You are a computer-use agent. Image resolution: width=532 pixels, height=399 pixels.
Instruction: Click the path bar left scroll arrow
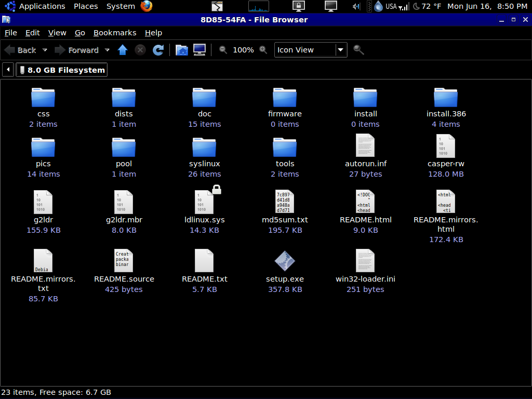8,70
